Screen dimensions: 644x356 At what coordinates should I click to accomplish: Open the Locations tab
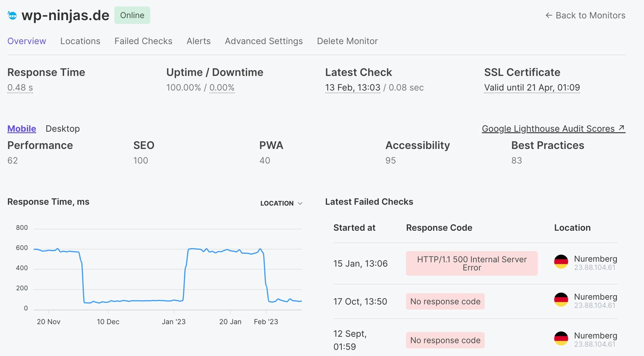pyautogui.click(x=80, y=41)
